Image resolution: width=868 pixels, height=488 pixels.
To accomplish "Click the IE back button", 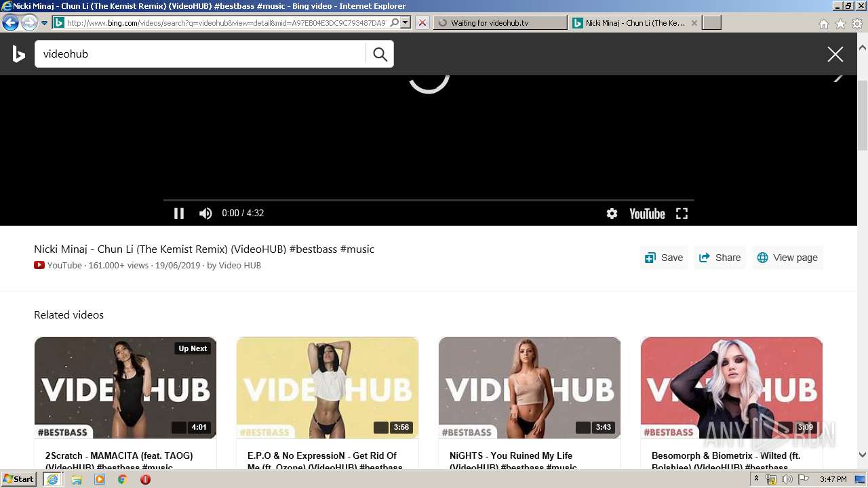I will [x=10, y=22].
